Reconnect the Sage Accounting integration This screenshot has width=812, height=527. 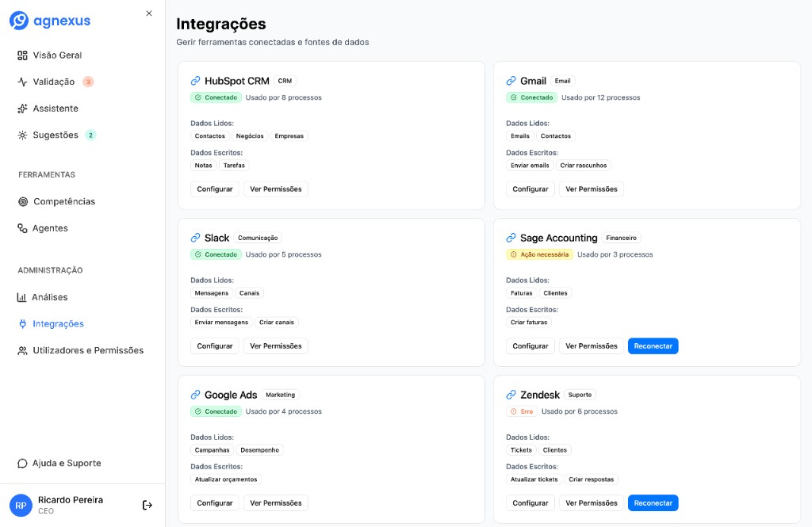tap(653, 346)
